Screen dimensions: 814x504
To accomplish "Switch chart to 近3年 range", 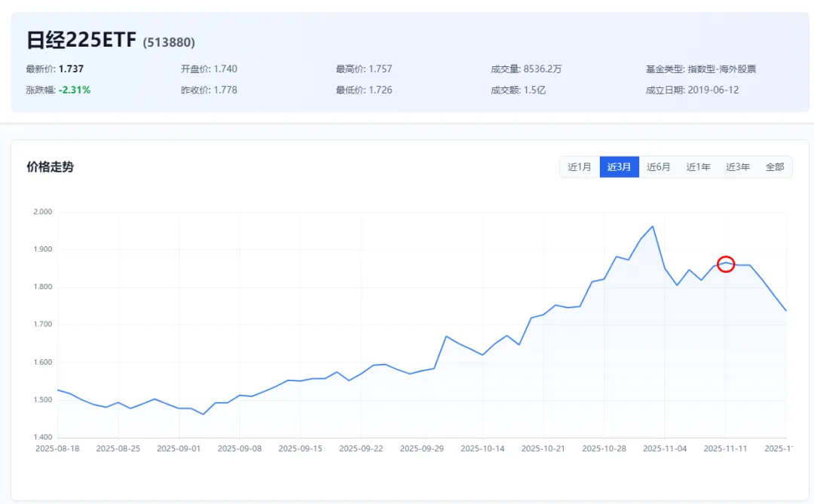I will pos(737,167).
